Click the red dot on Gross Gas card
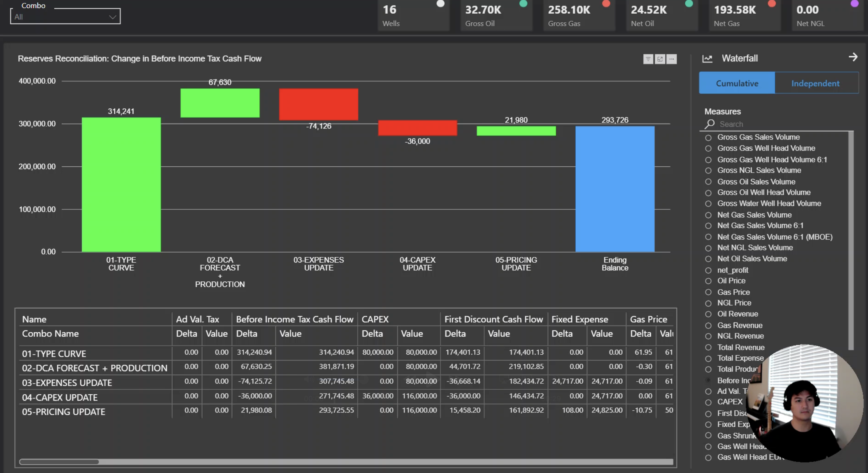Image resolution: width=868 pixels, height=473 pixels. (x=606, y=4)
